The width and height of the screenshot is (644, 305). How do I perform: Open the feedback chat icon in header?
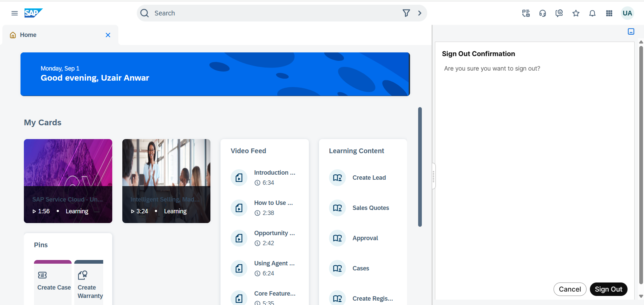tap(559, 13)
